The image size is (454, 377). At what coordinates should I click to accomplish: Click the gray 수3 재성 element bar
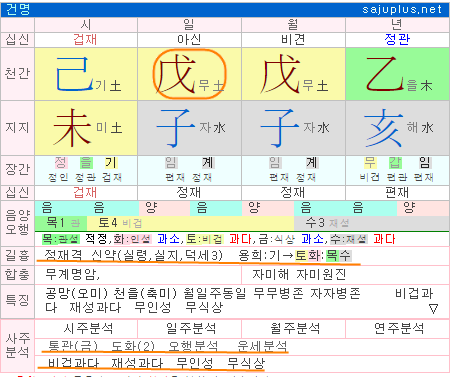[x=371, y=223]
